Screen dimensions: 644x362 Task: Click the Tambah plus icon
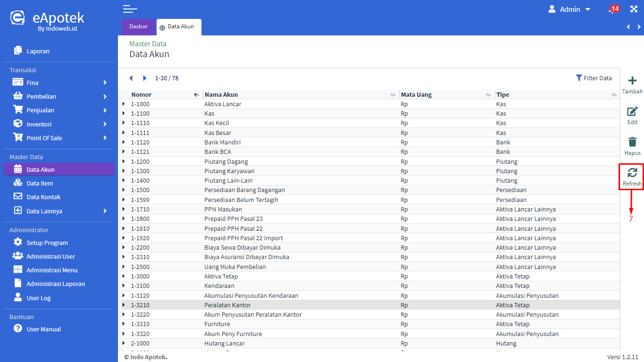click(x=632, y=81)
